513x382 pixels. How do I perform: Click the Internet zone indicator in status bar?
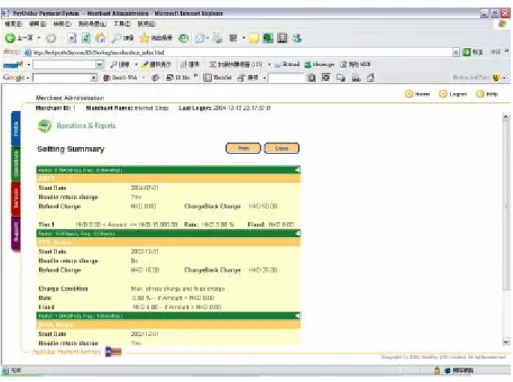459,370
